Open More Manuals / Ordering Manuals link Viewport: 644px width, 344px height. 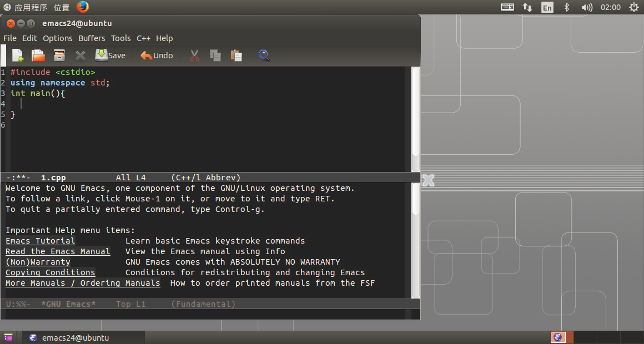(x=83, y=283)
